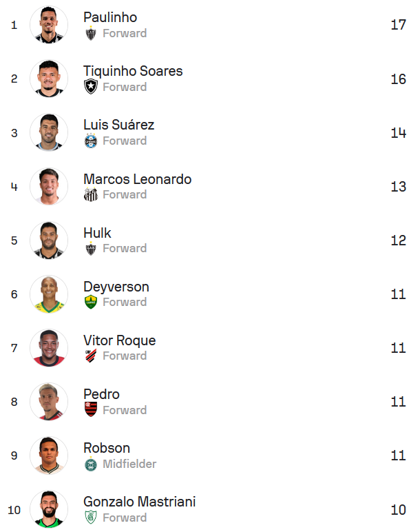Viewport: 420px width, 532px height.
Task: Open Tiquinho Soares player name link
Action: [x=133, y=71]
